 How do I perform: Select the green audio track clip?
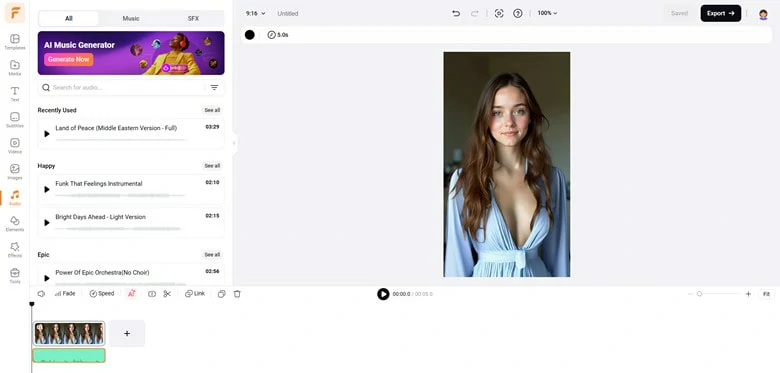pos(69,355)
